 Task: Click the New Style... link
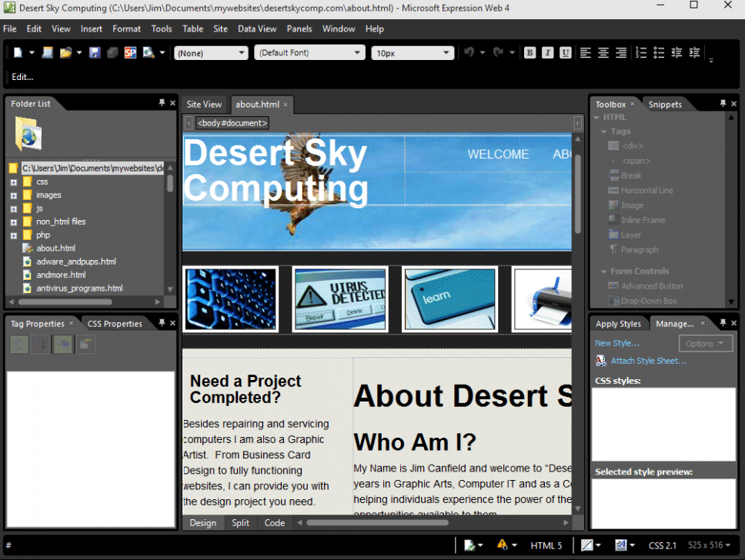click(617, 343)
